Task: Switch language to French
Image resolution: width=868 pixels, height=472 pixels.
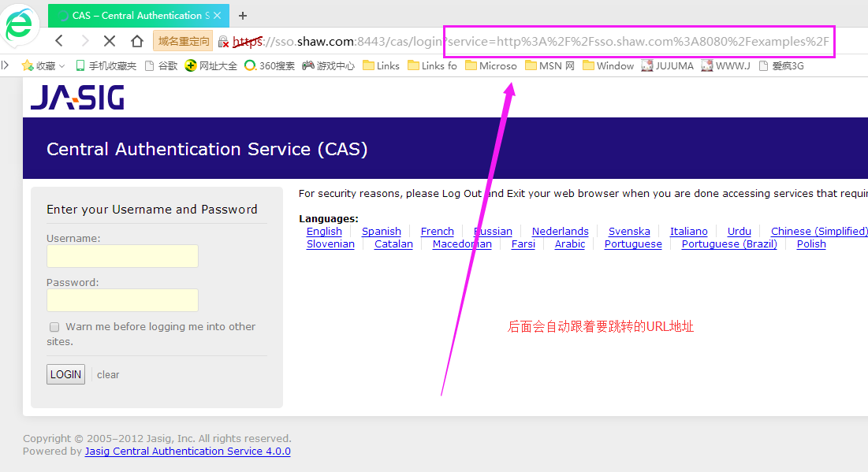Action: [x=438, y=232]
